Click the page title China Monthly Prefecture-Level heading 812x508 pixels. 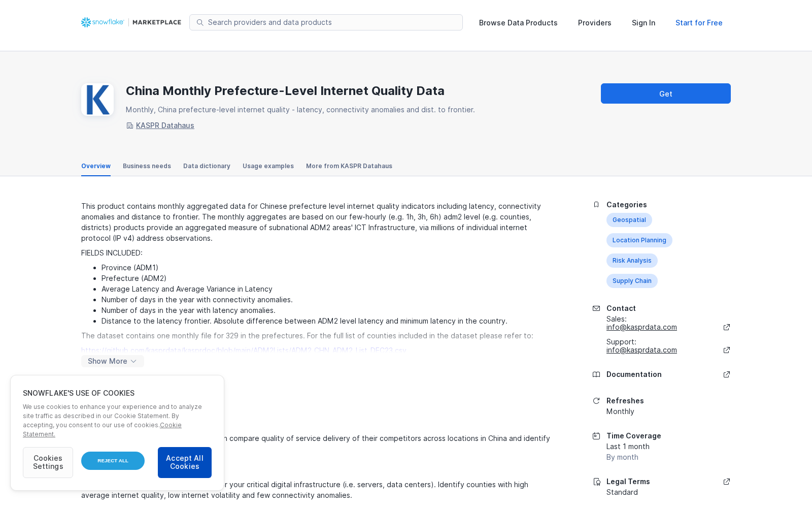coord(285,91)
